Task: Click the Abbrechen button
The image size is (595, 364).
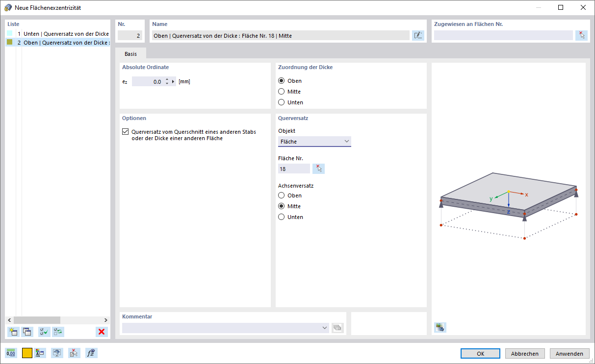Action: pyautogui.click(x=525, y=353)
